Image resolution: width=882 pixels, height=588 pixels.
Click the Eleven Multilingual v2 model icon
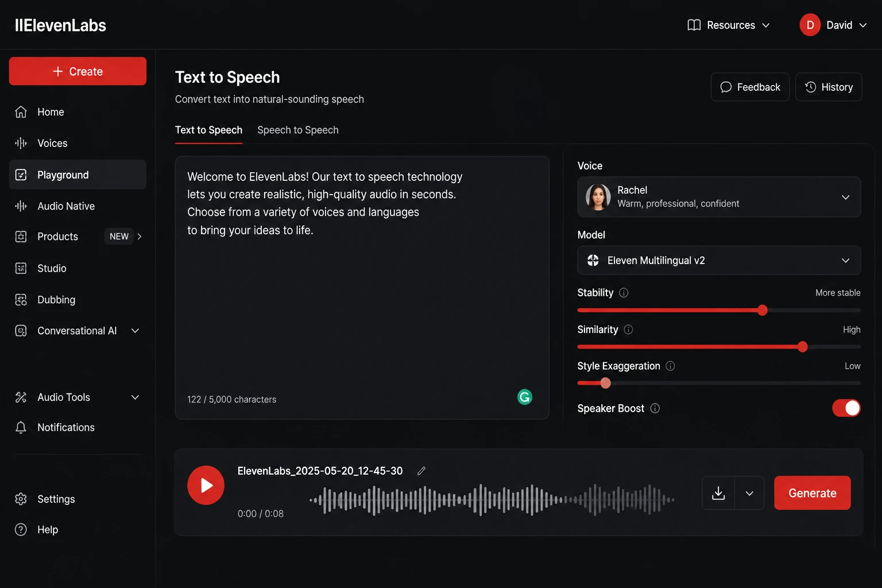tap(593, 261)
